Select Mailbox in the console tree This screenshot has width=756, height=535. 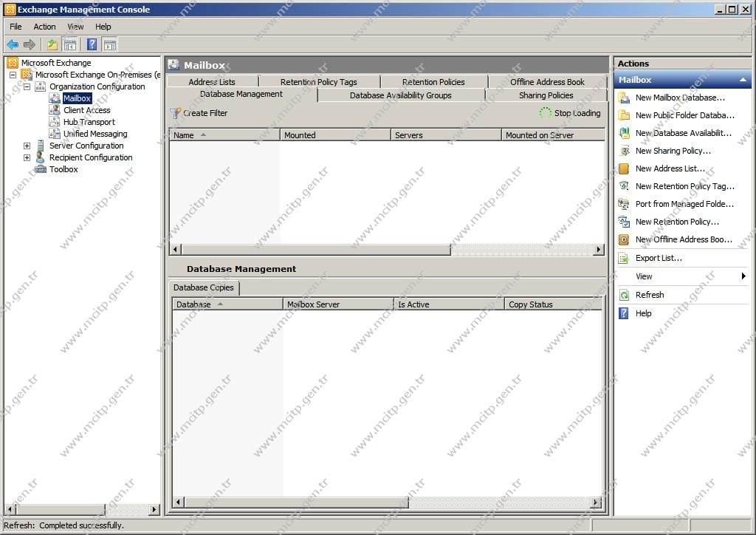point(77,98)
